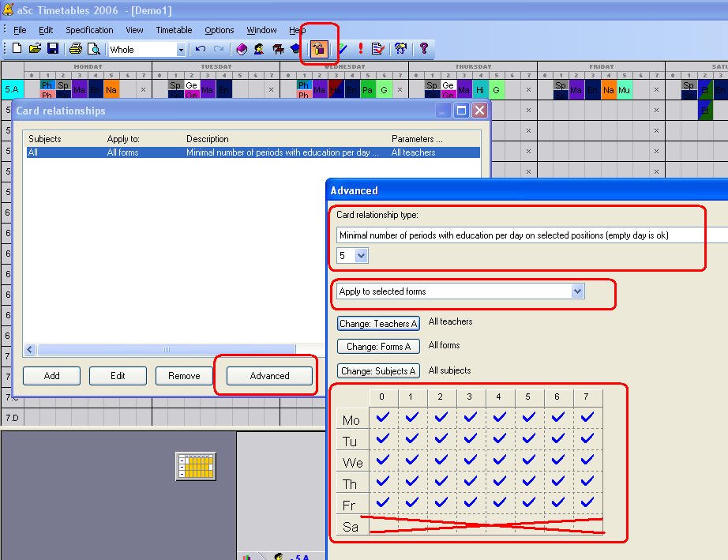
Task: Open a file with the folder icon
Action: tap(35, 49)
